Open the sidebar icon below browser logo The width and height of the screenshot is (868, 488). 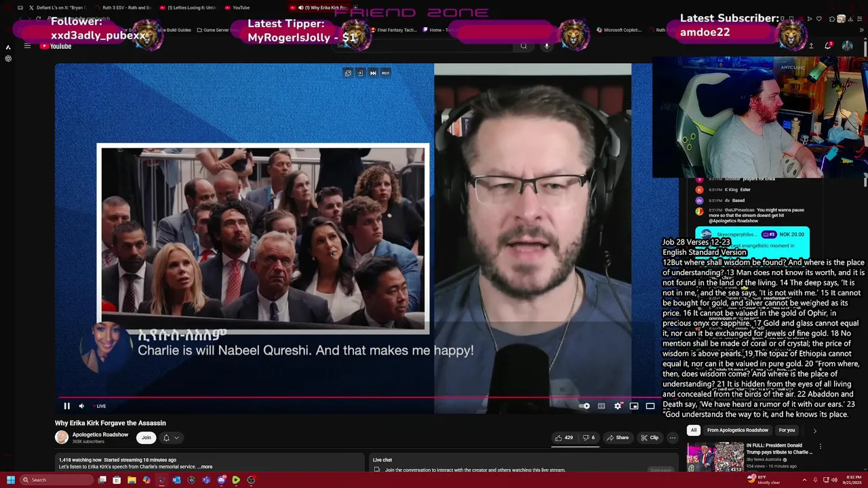click(8, 58)
